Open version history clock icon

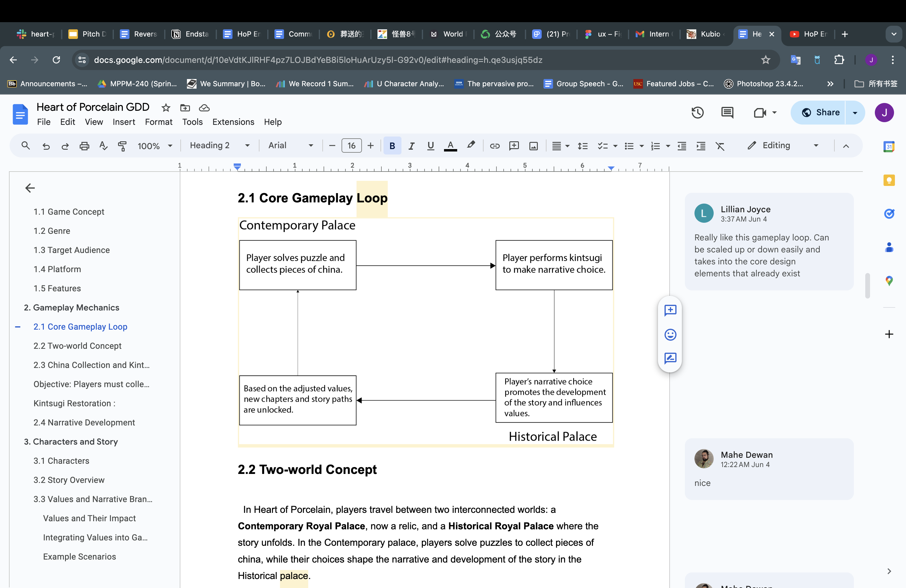pos(697,113)
